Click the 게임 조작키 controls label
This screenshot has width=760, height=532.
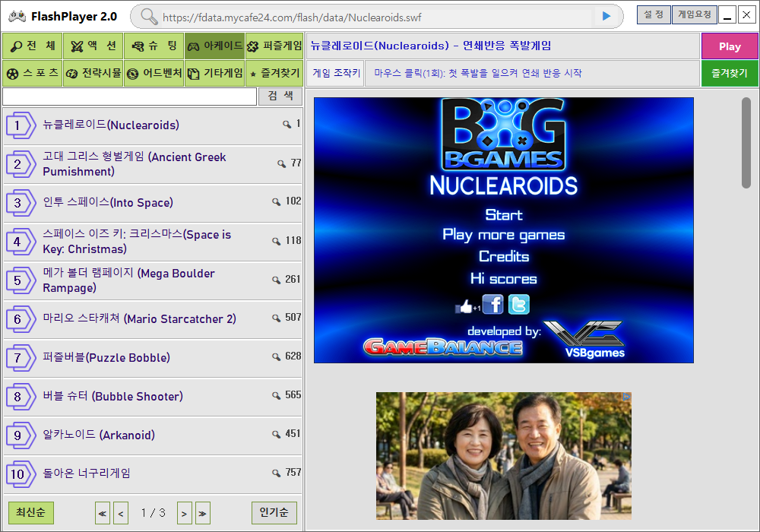[x=336, y=73]
